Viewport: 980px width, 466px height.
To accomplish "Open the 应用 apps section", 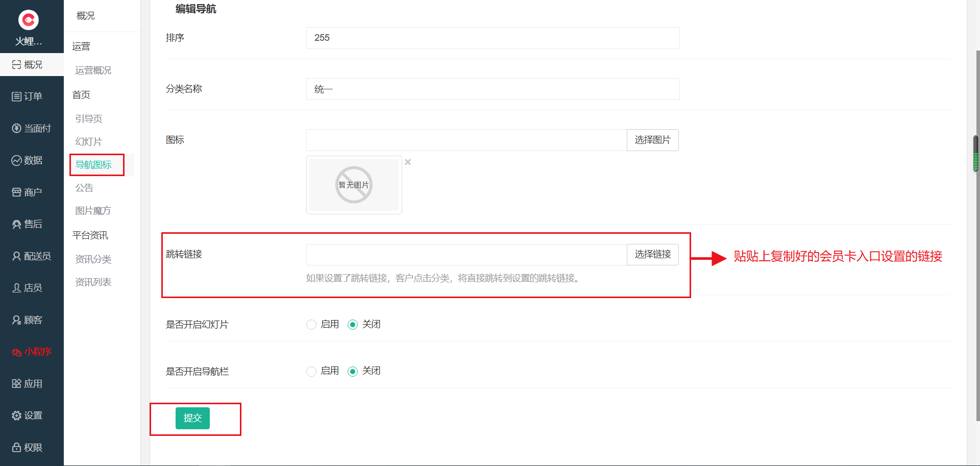I will coord(32,384).
